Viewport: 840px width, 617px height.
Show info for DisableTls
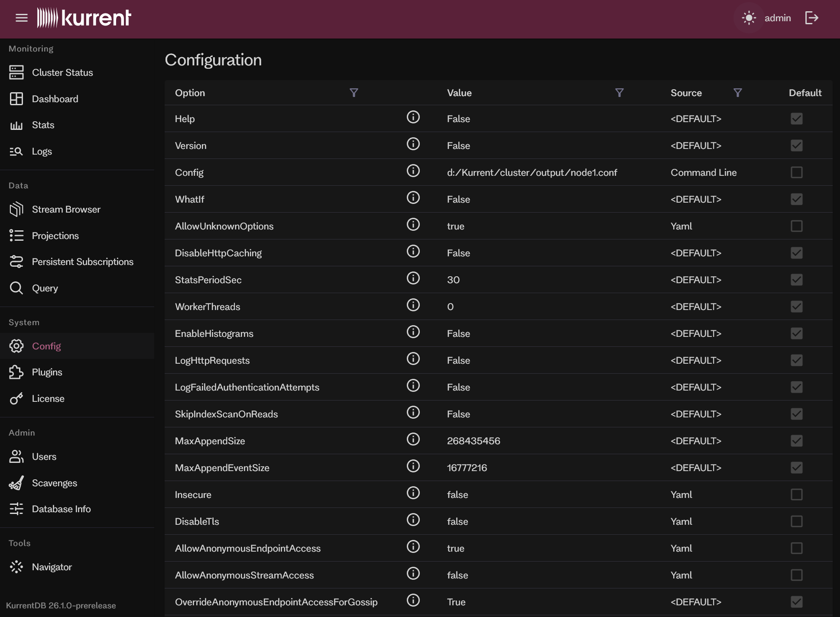413,520
